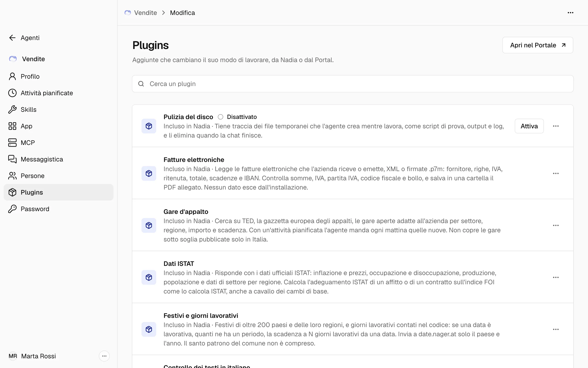Click the MR avatar for Marta Rossi
The width and height of the screenshot is (588, 368).
[x=13, y=356]
